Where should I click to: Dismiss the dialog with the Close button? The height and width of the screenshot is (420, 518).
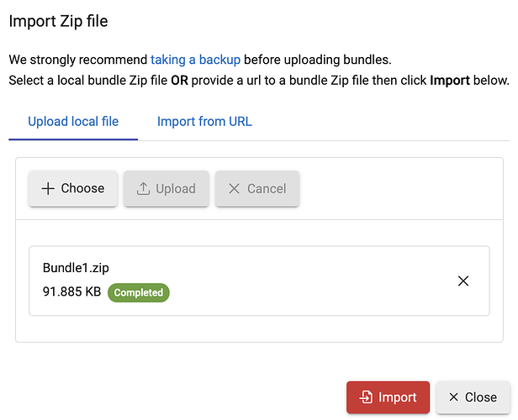[473, 397]
